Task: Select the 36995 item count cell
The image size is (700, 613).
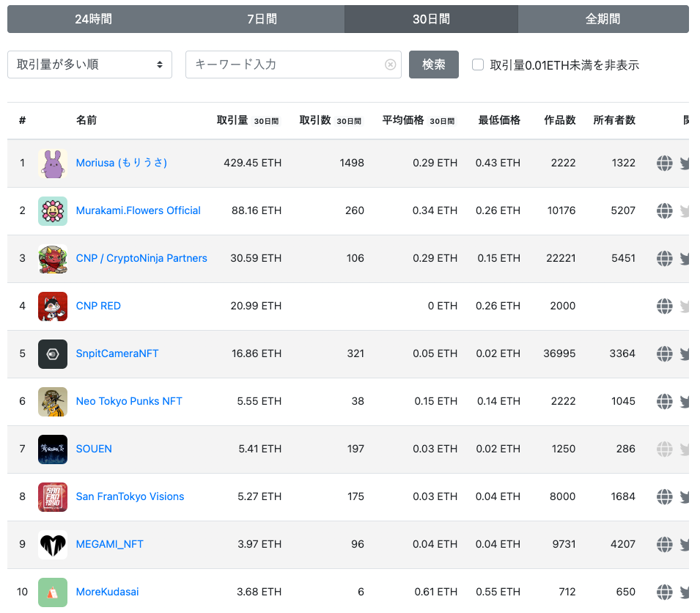Action: pos(559,353)
